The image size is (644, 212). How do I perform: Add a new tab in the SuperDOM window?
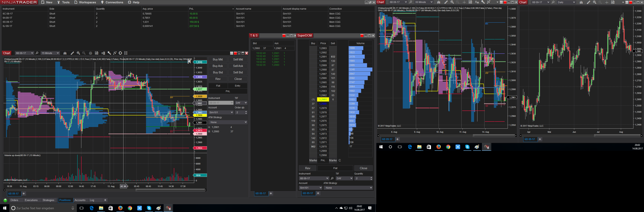coord(318,193)
